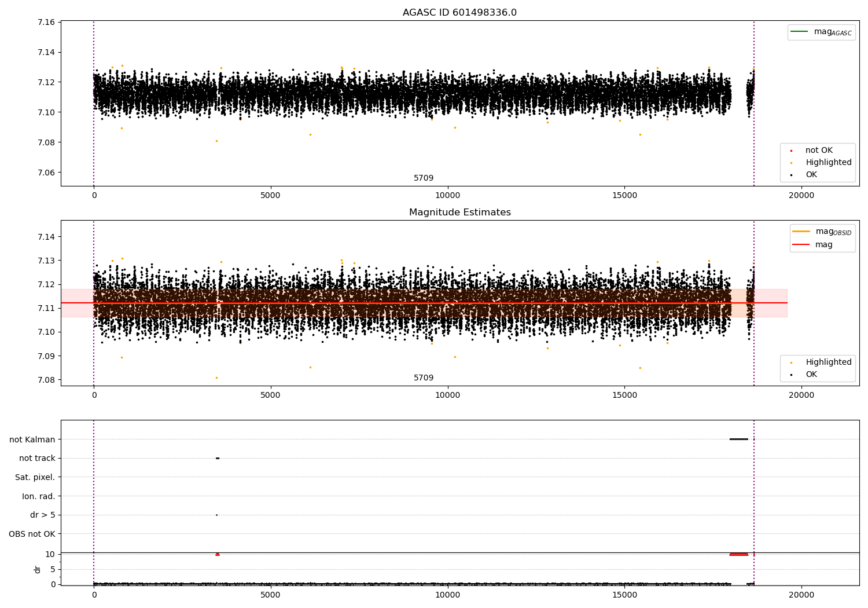This screenshot has width=868, height=608.
Task: Click the 'Sat. pixel.' axis label
Action: 35,477
